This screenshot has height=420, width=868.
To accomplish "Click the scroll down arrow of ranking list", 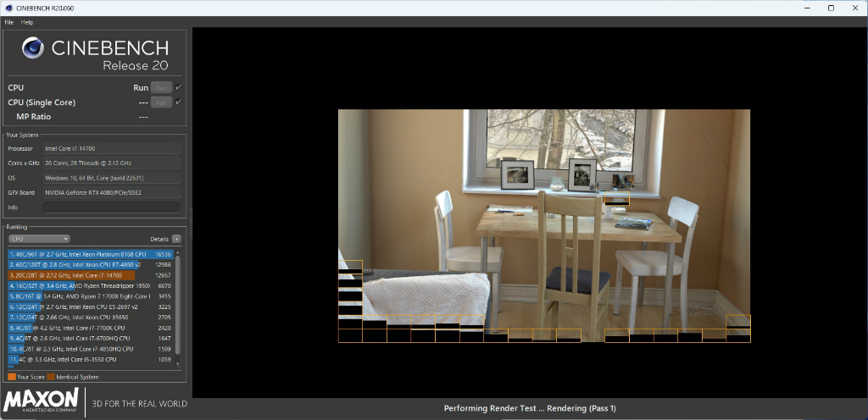I will pyautogui.click(x=178, y=364).
